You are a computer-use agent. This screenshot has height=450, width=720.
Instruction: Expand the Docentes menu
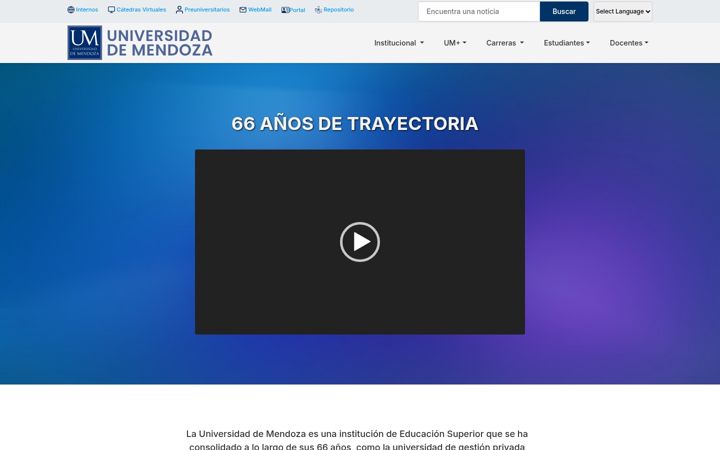click(x=629, y=43)
